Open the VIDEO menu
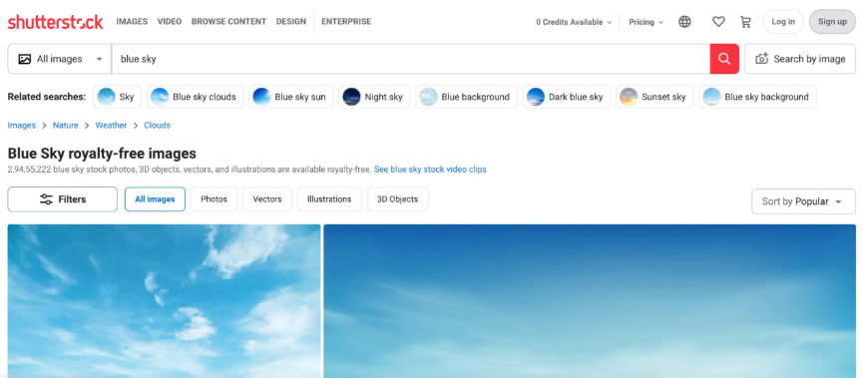This screenshot has width=868, height=378. [170, 22]
